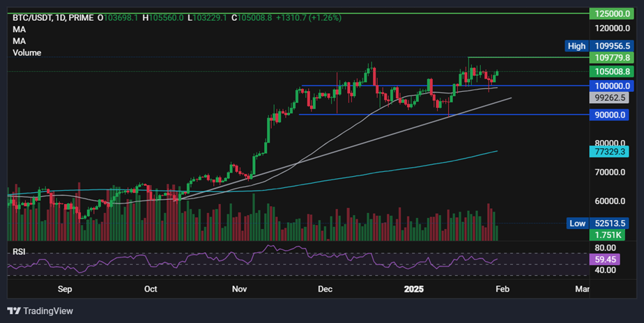Select the second MA indicator label

(x=19, y=41)
